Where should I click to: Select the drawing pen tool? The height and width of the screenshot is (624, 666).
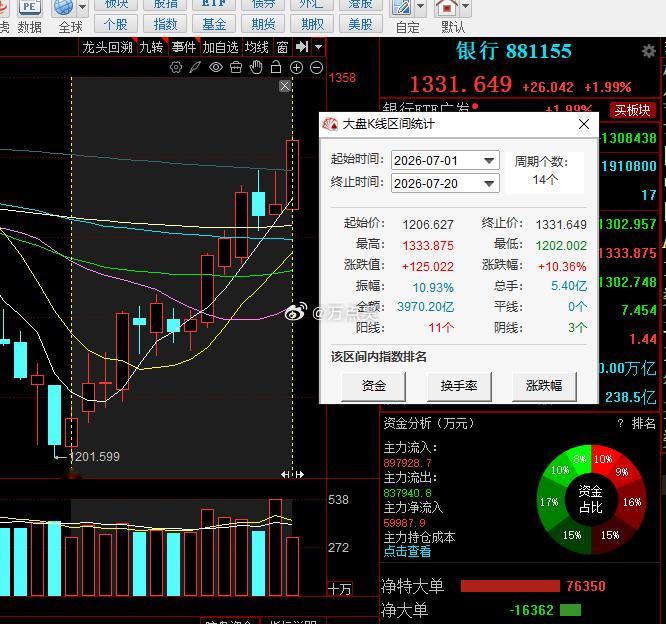[195, 67]
